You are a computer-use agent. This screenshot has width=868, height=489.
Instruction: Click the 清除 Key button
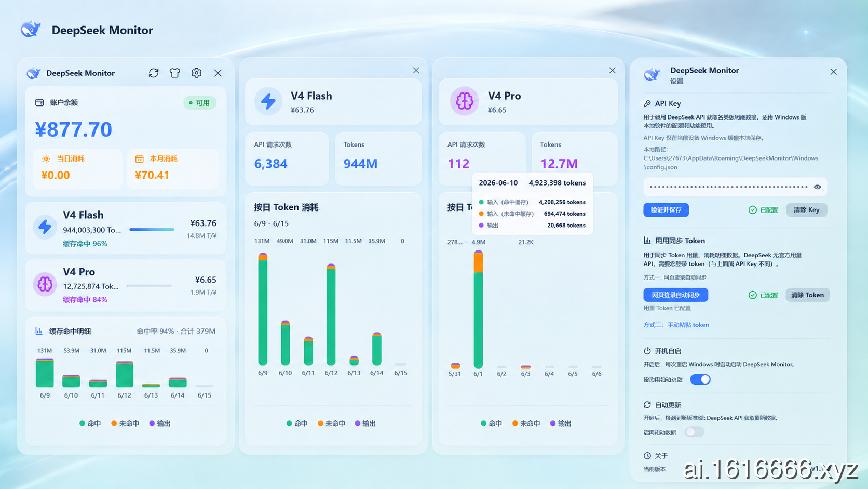[x=807, y=210]
